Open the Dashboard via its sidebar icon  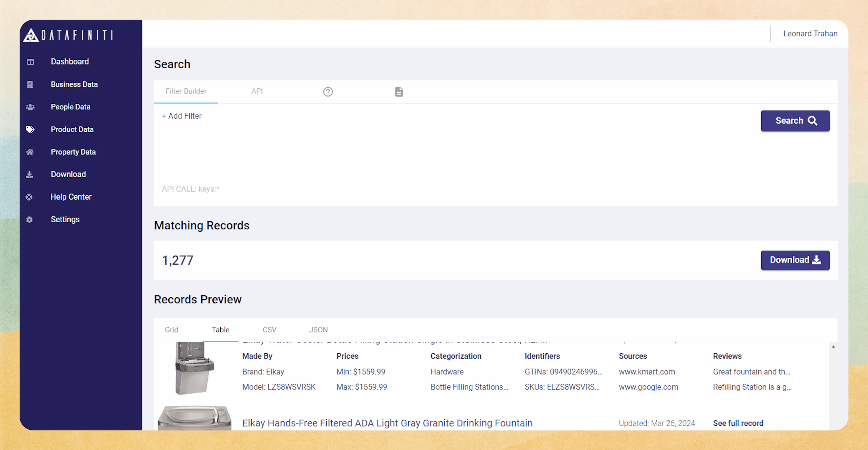[x=30, y=62]
